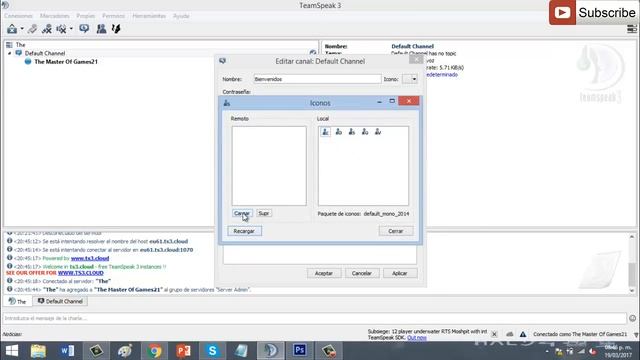Screen dimensions: 640x360
Task: Expand the connect button dropdown arrow
Action: [x=22, y=29]
